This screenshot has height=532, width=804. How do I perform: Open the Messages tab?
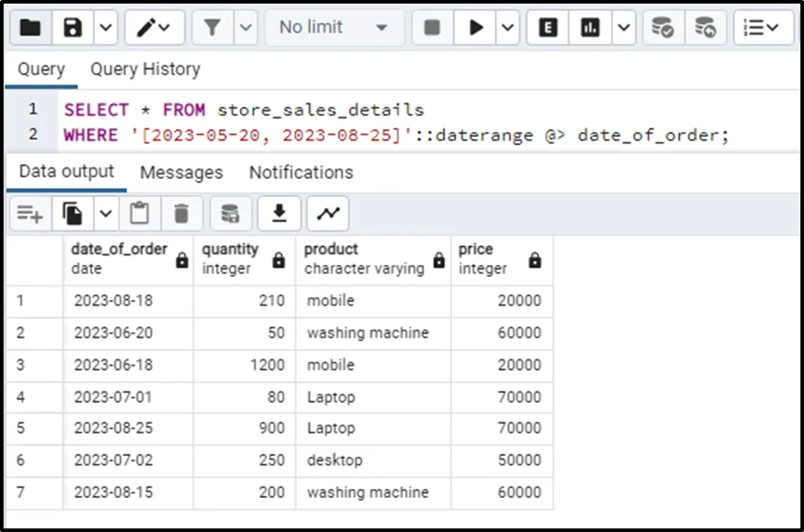coord(181,172)
